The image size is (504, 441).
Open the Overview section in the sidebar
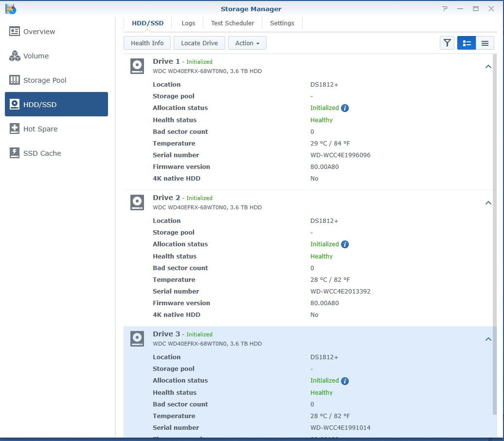pos(38,31)
